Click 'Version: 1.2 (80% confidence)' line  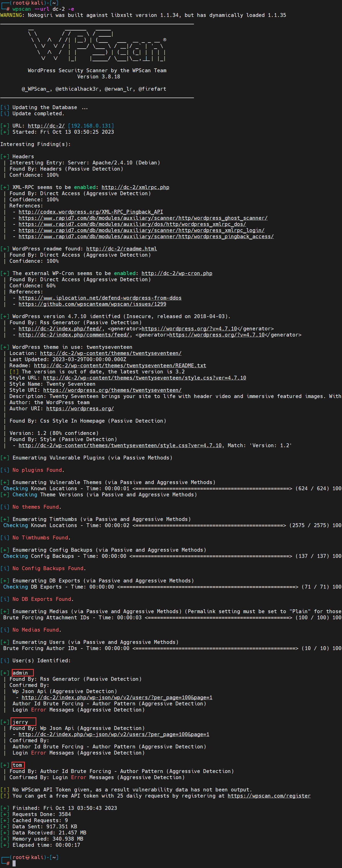(54, 433)
